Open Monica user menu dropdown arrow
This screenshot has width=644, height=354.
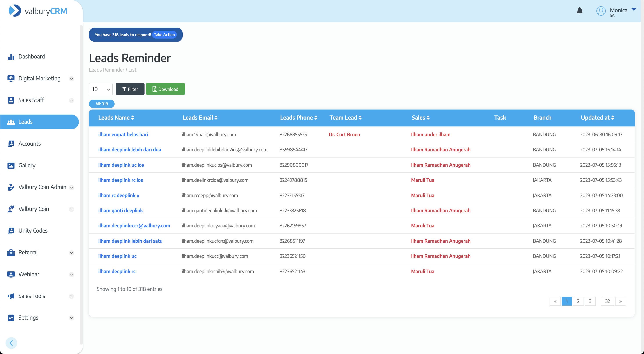634,9
